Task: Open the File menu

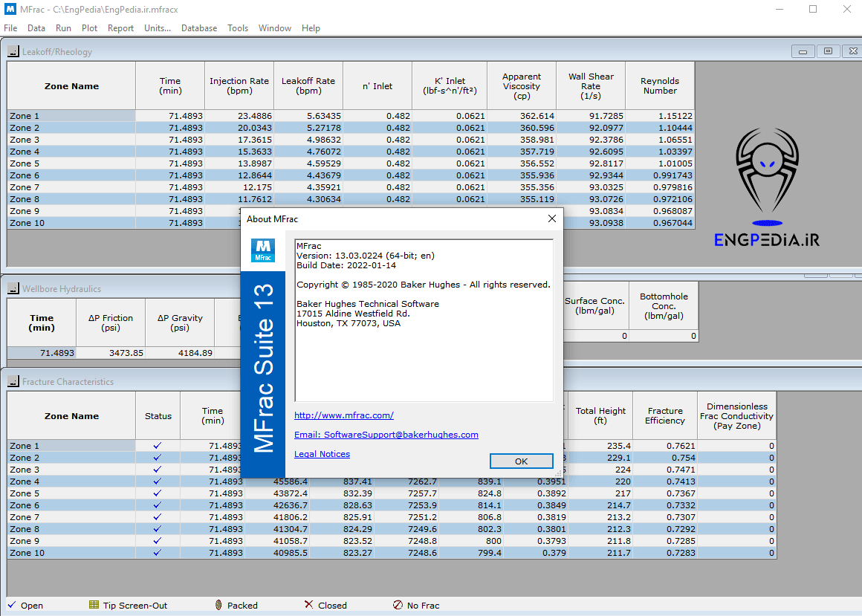Action: tap(10, 28)
